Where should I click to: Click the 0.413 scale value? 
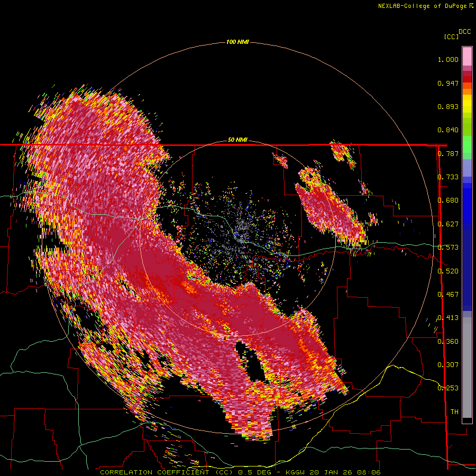tap(448, 318)
